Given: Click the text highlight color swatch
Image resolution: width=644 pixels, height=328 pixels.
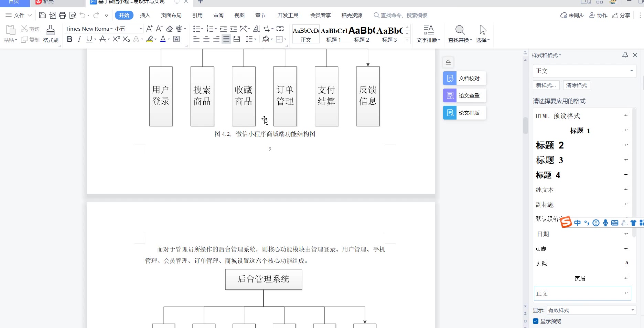Looking at the screenshot, I should [x=150, y=39].
